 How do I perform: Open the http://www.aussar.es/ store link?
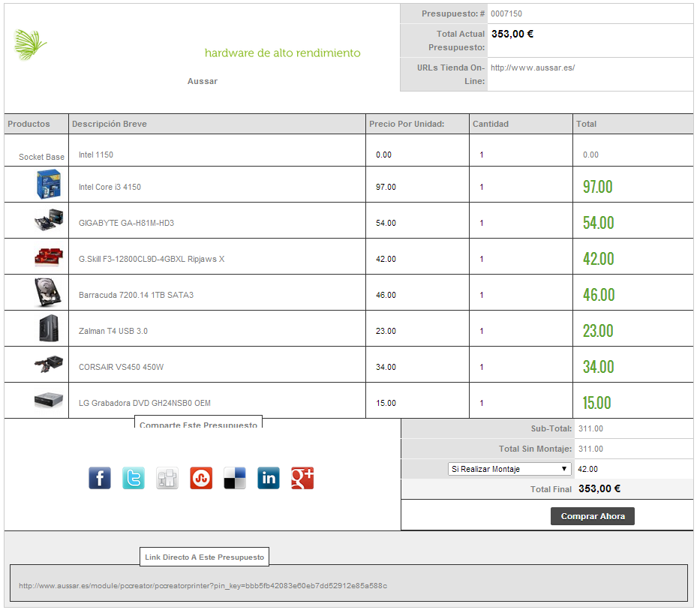pyautogui.click(x=533, y=68)
